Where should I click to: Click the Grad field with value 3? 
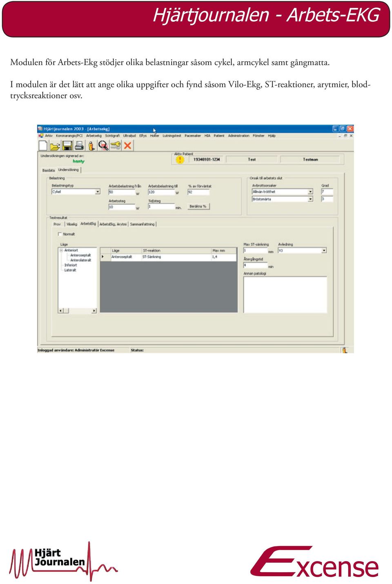(x=327, y=199)
